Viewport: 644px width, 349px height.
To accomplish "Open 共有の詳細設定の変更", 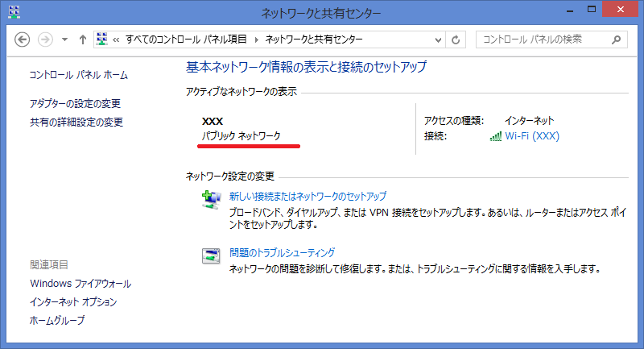I will 76,123.
